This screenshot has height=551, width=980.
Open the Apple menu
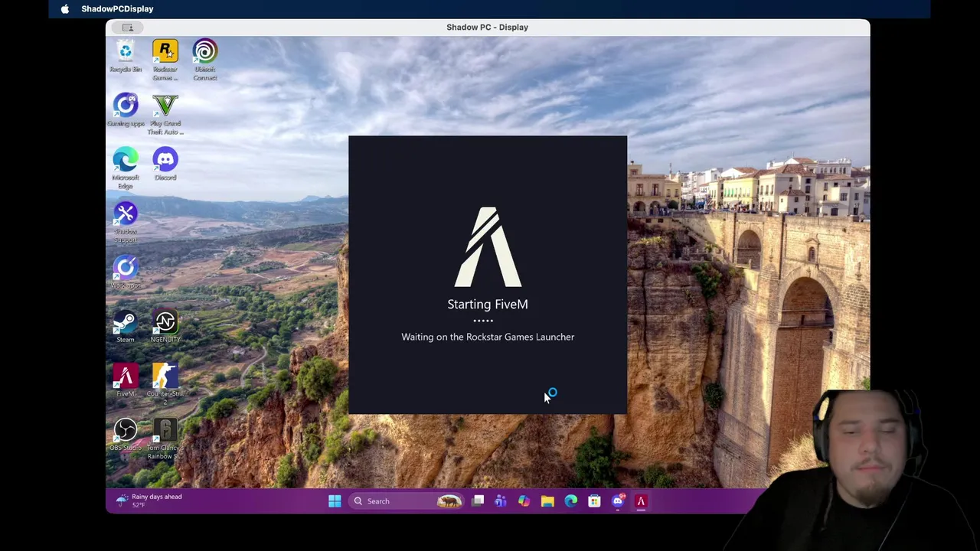coord(65,8)
